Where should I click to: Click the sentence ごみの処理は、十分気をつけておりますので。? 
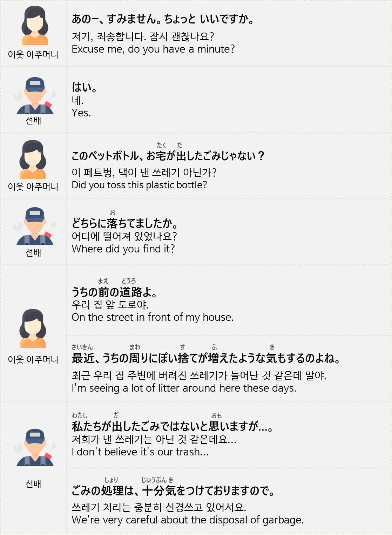tap(174, 491)
